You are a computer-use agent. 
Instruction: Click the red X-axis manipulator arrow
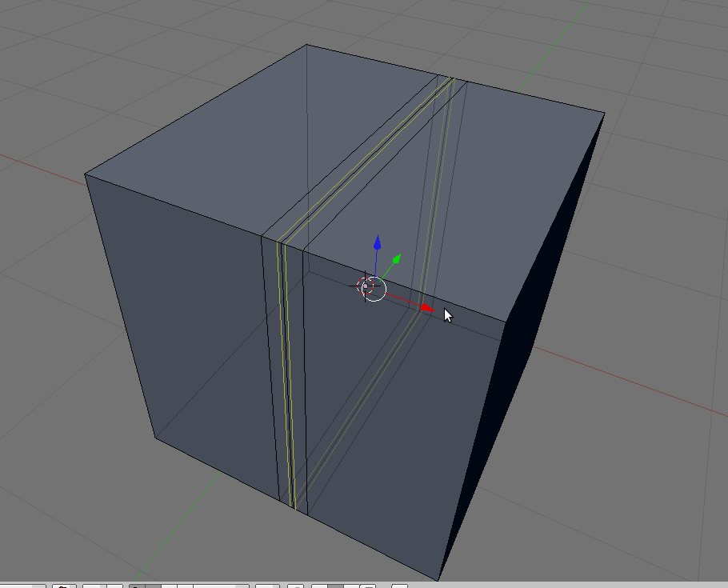click(x=427, y=307)
